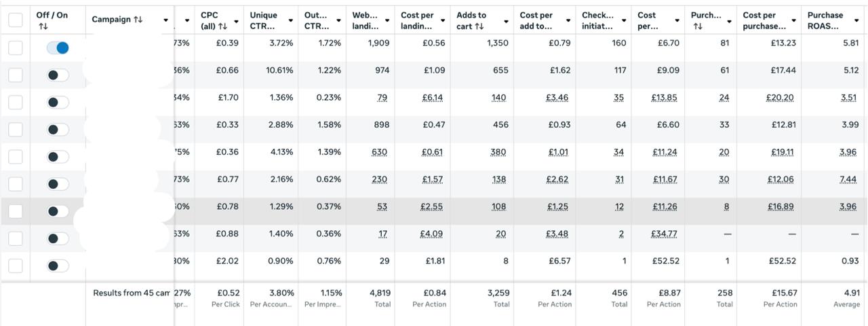This screenshot has width=868, height=326.
Task: Click sort arrows beside Campaign header
Action: [x=138, y=20]
